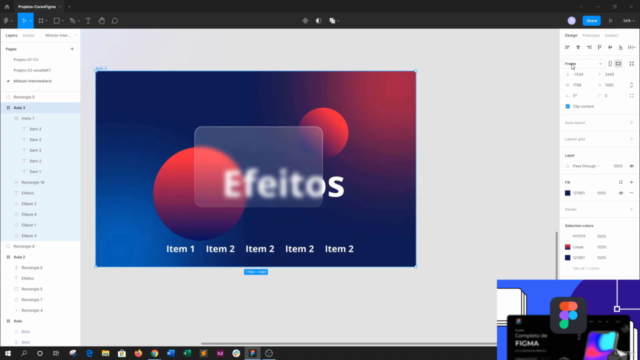Set frame orientation to landscape

[x=619, y=64]
